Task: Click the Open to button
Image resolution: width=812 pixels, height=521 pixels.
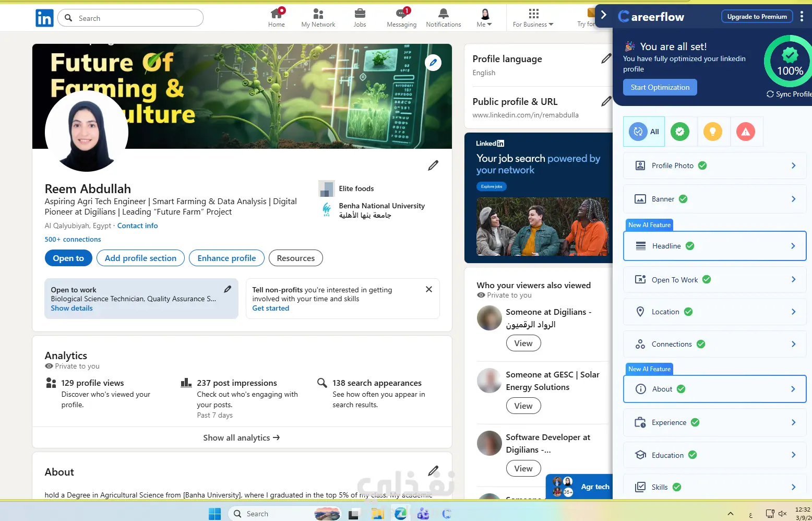Action: click(68, 258)
